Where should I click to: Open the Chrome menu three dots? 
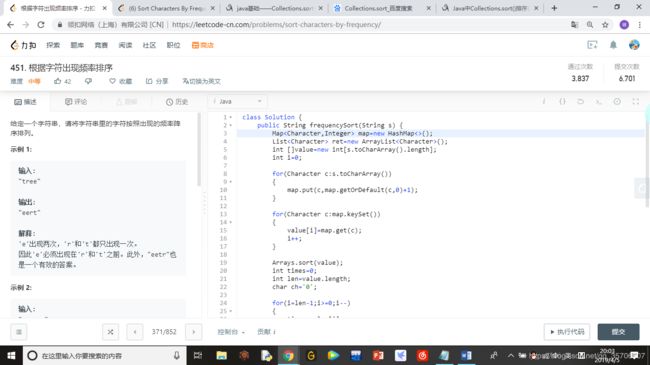coord(640,25)
